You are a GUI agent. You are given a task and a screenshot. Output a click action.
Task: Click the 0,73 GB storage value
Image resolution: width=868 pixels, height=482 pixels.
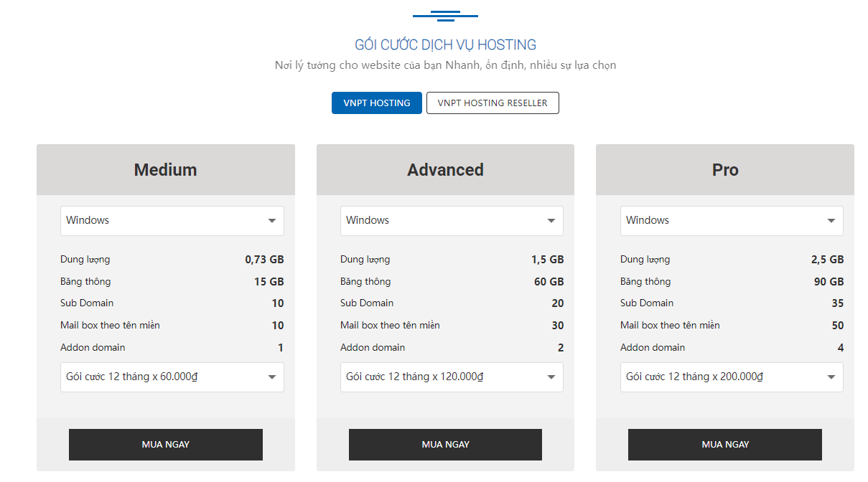pyautogui.click(x=264, y=260)
